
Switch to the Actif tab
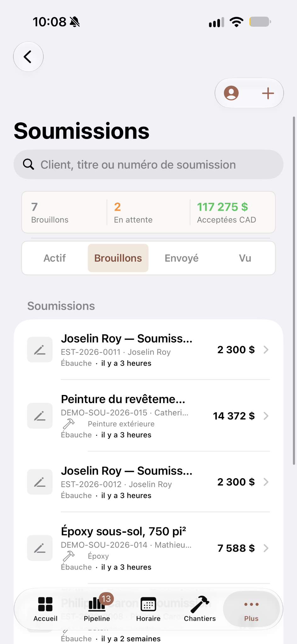(x=55, y=258)
